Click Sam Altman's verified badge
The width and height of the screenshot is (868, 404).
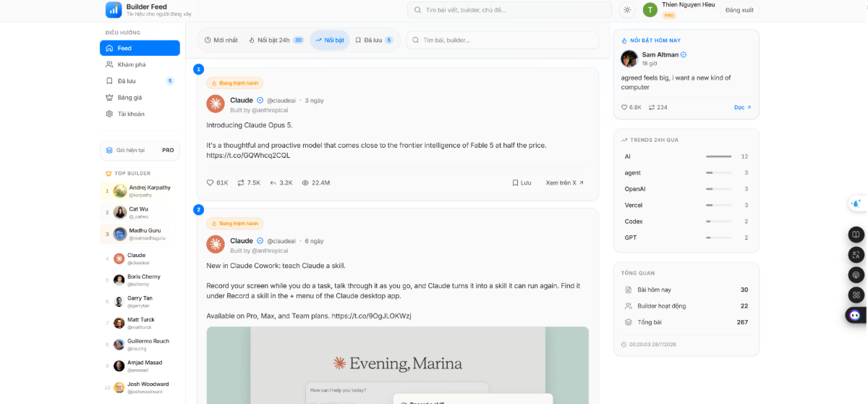[684, 54]
